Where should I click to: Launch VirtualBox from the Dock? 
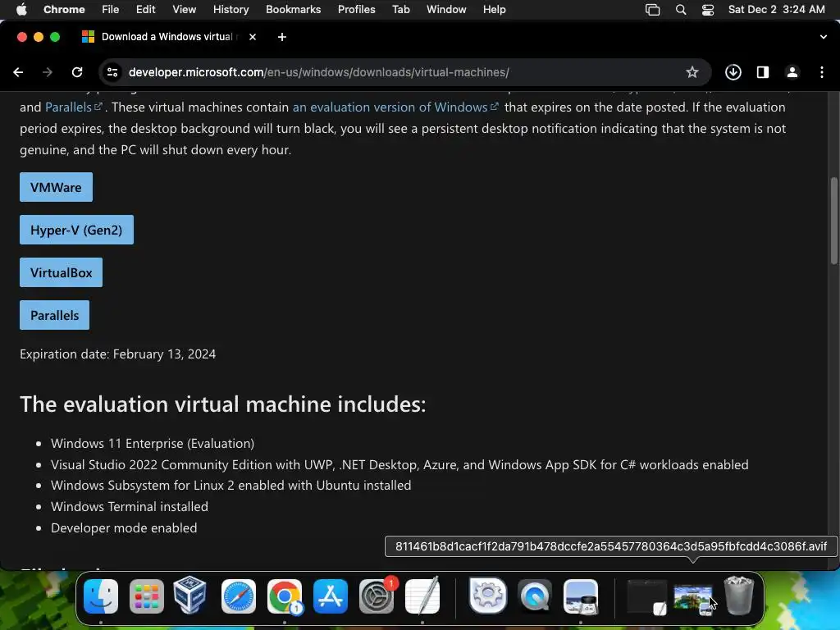point(190,596)
